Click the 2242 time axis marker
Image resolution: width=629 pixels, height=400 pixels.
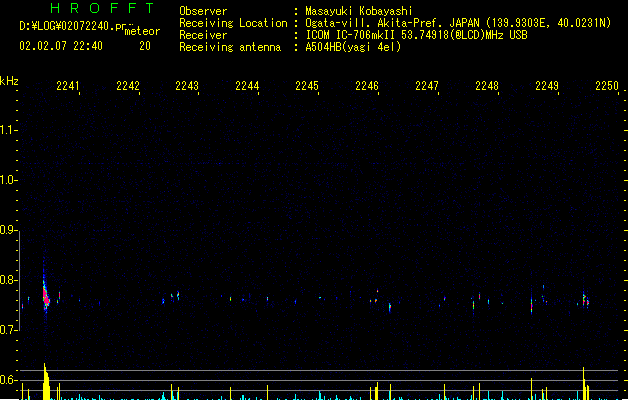click(128, 86)
